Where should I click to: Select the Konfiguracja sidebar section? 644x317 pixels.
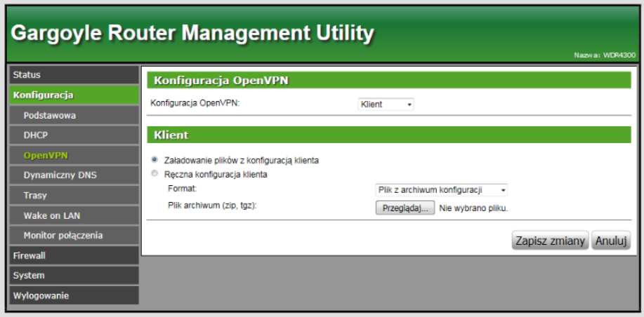[x=74, y=95]
